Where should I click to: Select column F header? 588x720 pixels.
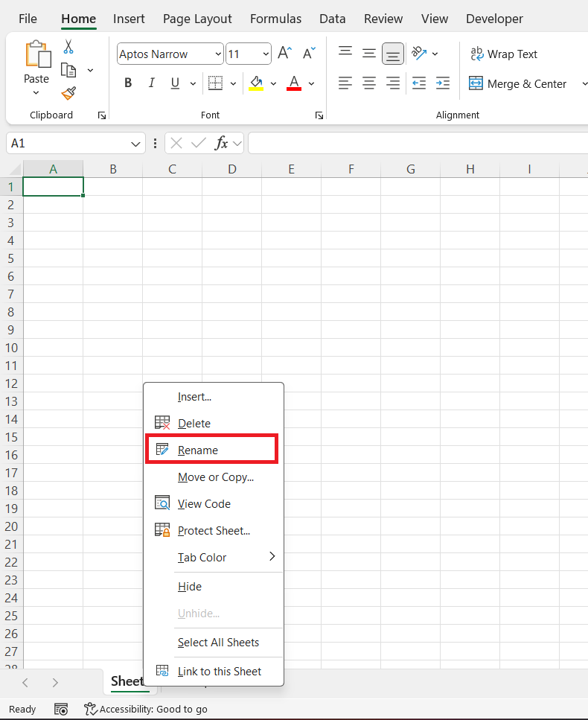point(351,170)
